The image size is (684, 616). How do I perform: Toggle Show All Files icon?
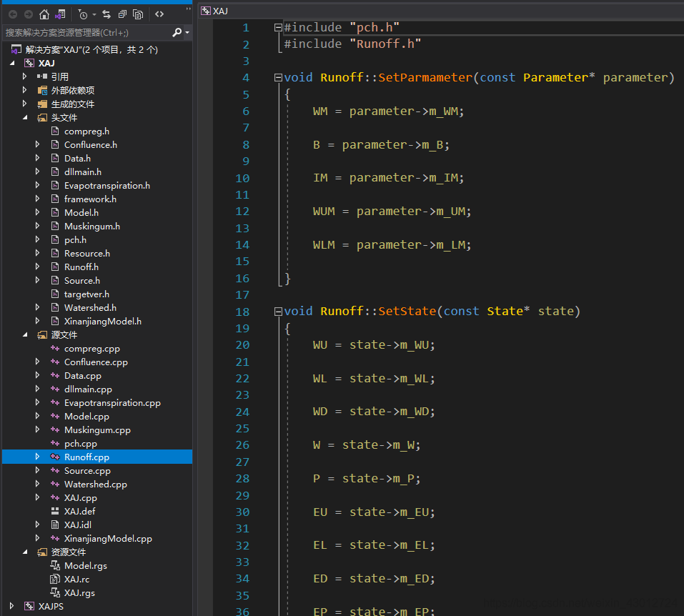pos(138,14)
